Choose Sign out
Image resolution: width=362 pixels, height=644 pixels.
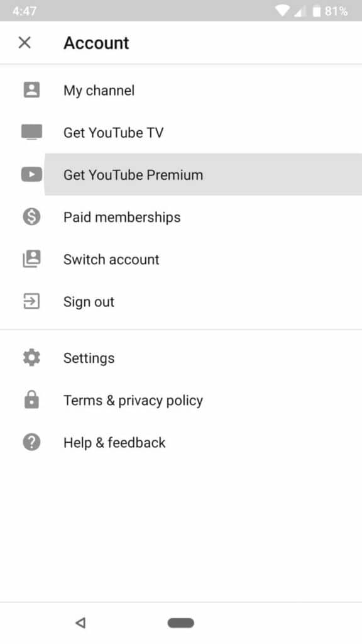(x=181, y=301)
